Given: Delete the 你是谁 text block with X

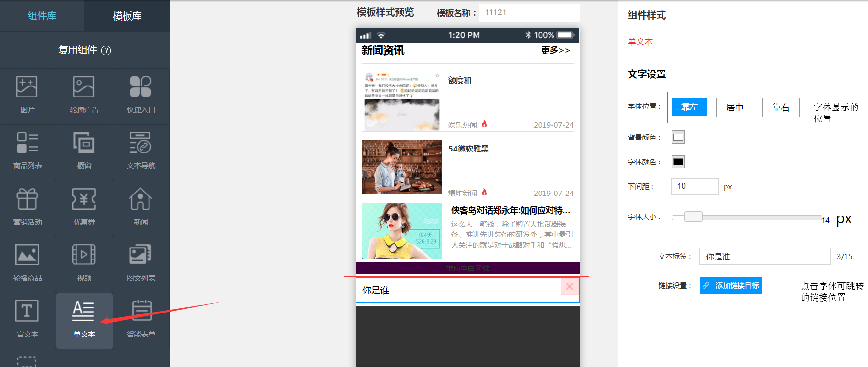Looking at the screenshot, I should [x=569, y=287].
